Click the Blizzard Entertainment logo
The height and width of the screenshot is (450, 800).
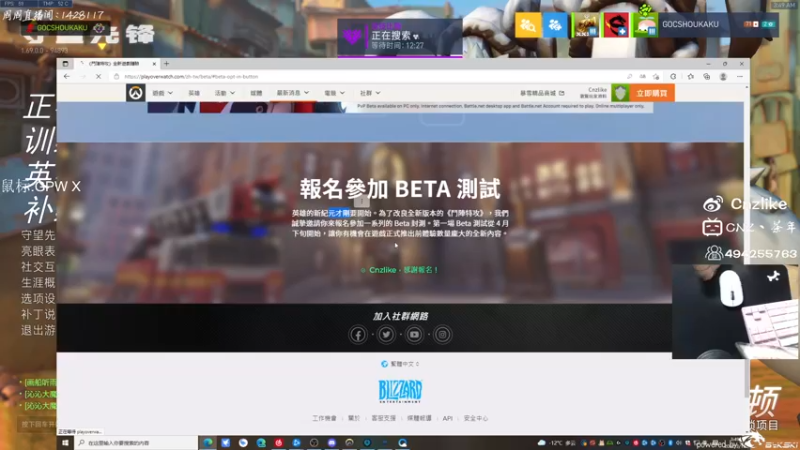pos(400,391)
